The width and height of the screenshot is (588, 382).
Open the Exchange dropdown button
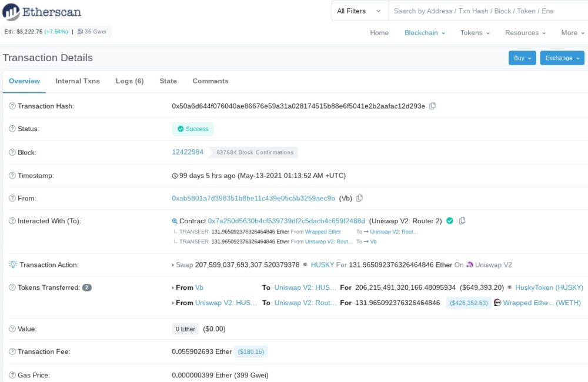pos(562,58)
